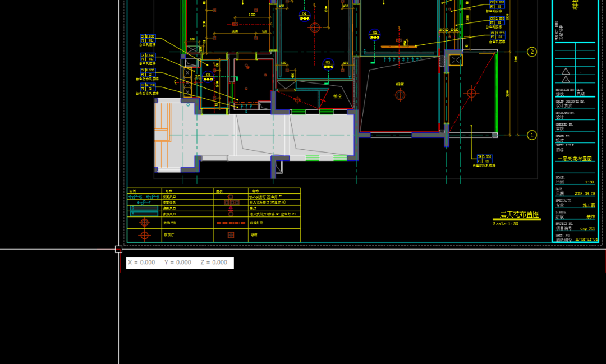This screenshot has width=606, height=364.
Task: Select the lower teal linear diffuser legend symbol
Action: click(x=144, y=214)
